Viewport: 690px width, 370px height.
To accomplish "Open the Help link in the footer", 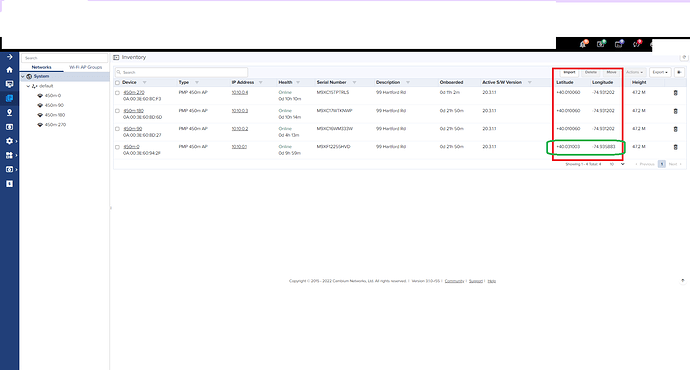I will point(492,281).
